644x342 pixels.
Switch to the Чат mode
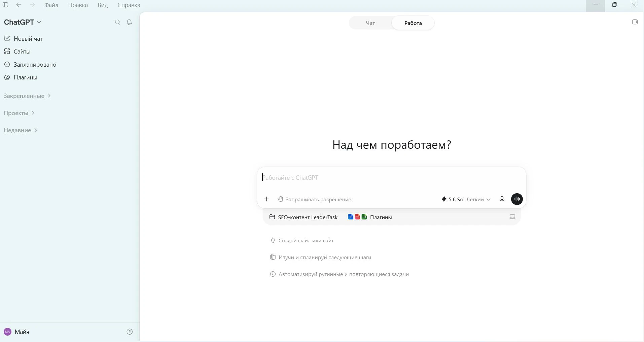[370, 23]
